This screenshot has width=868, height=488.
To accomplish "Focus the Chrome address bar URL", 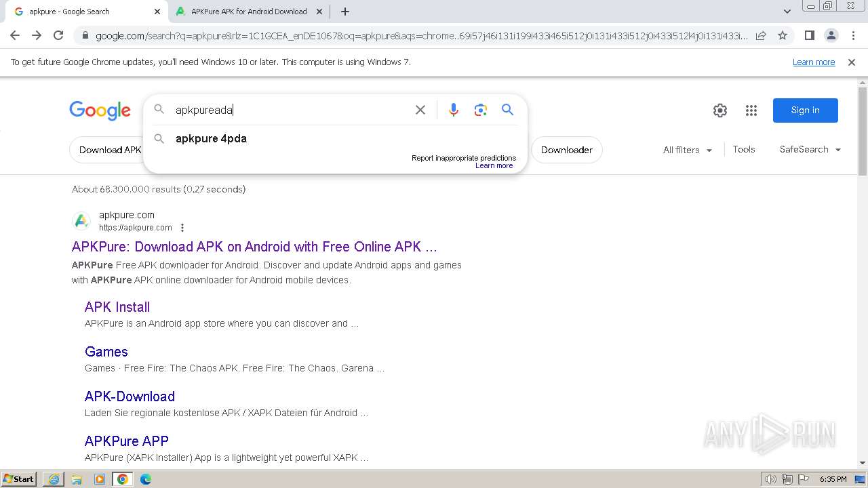I will [420, 36].
